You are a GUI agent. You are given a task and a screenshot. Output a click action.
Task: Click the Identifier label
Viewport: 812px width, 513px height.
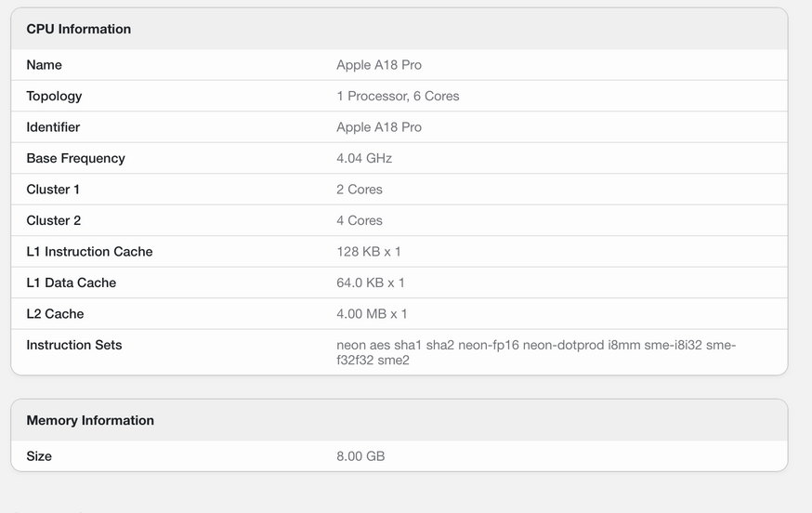[53, 127]
